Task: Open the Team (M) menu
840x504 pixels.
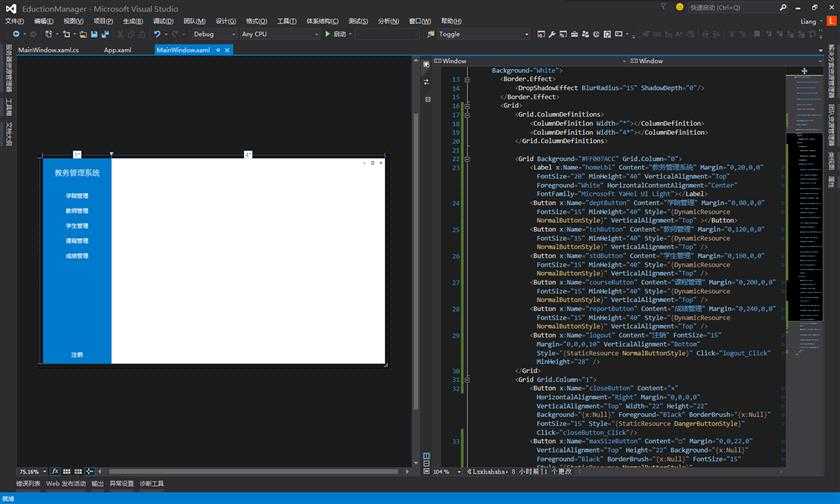Action: tap(194, 21)
